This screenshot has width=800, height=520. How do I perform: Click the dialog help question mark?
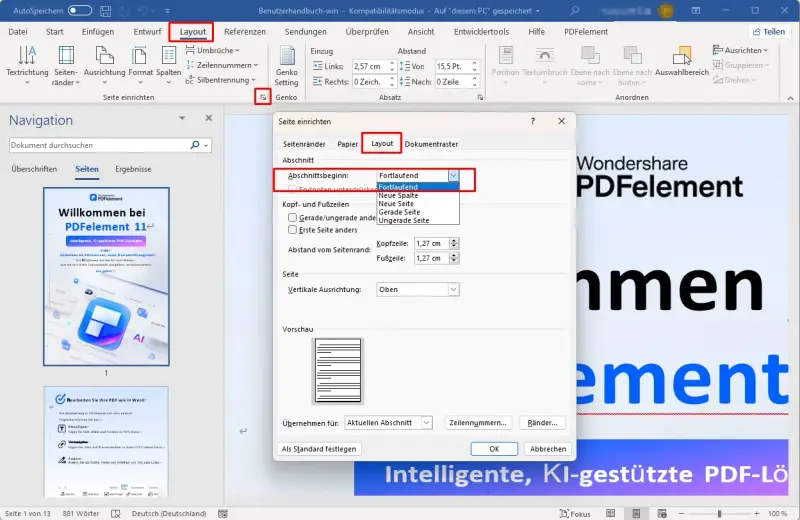[x=533, y=121]
